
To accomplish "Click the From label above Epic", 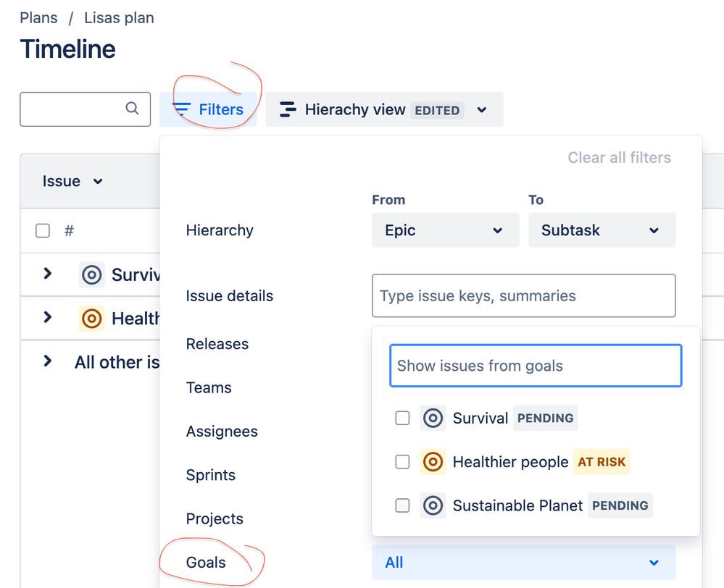I will 388,200.
